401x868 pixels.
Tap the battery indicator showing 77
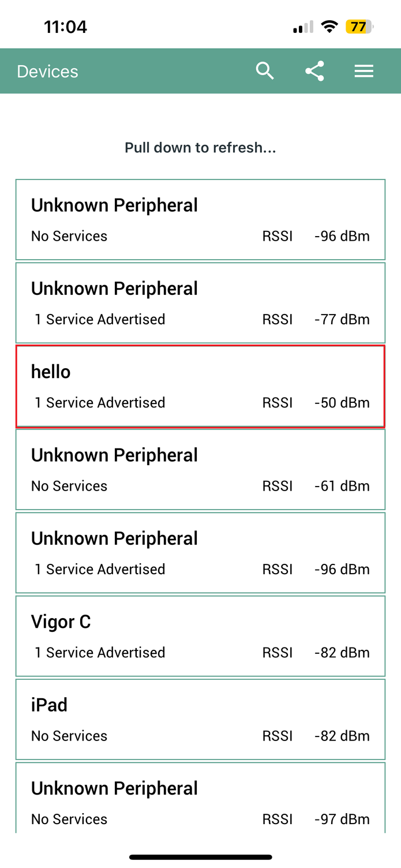click(x=359, y=27)
